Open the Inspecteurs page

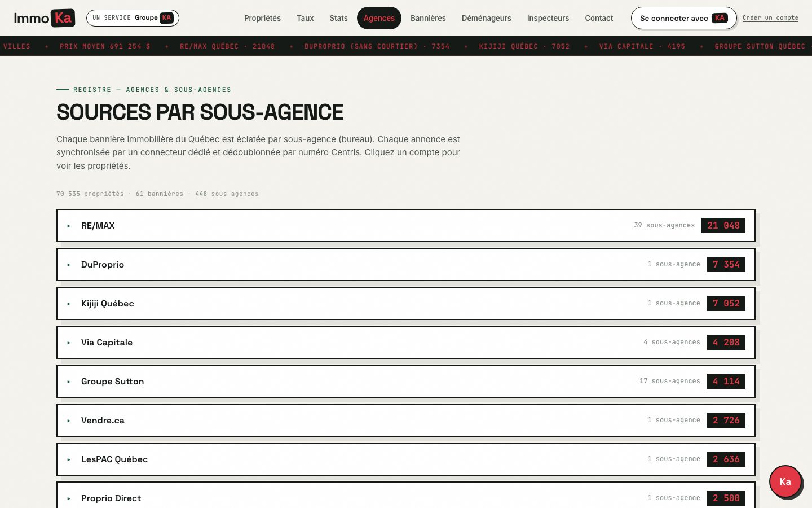[x=548, y=18]
